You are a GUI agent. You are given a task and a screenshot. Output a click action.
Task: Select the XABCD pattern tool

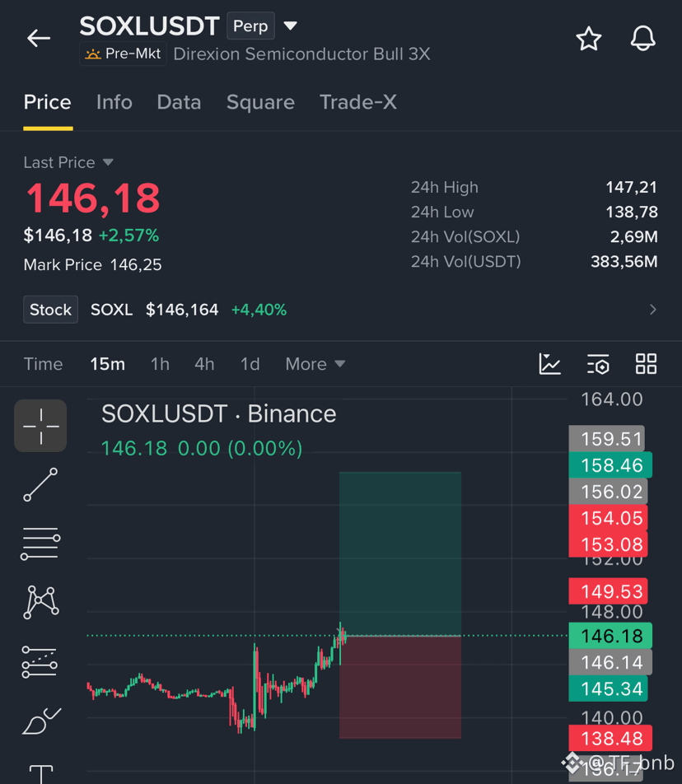41,602
